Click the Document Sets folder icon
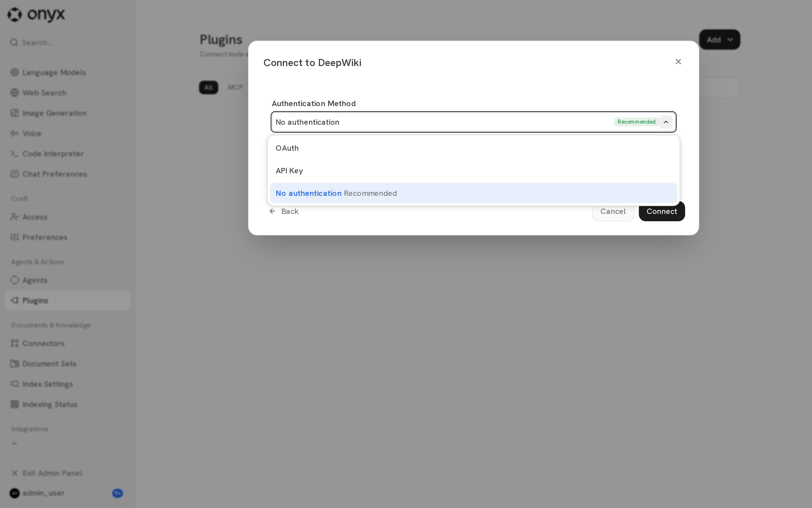This screenshot has width=812, height=508. click(14, 364)
